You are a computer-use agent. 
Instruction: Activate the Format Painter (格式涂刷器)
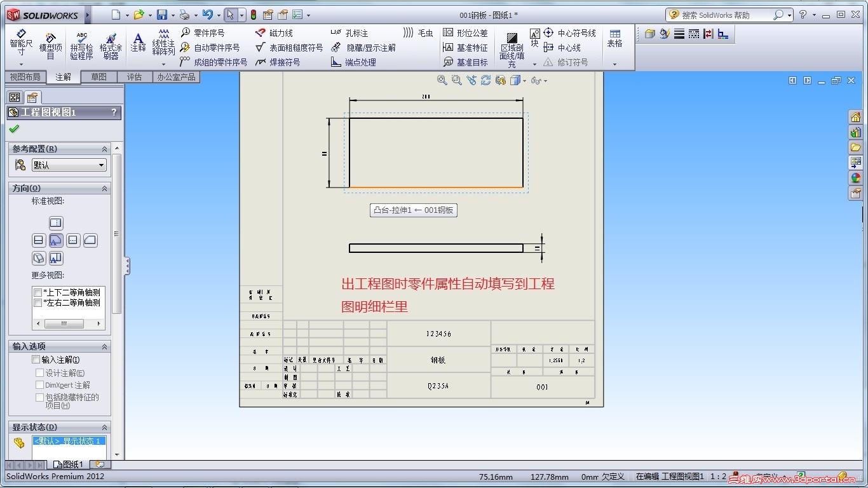pos(111,46)
